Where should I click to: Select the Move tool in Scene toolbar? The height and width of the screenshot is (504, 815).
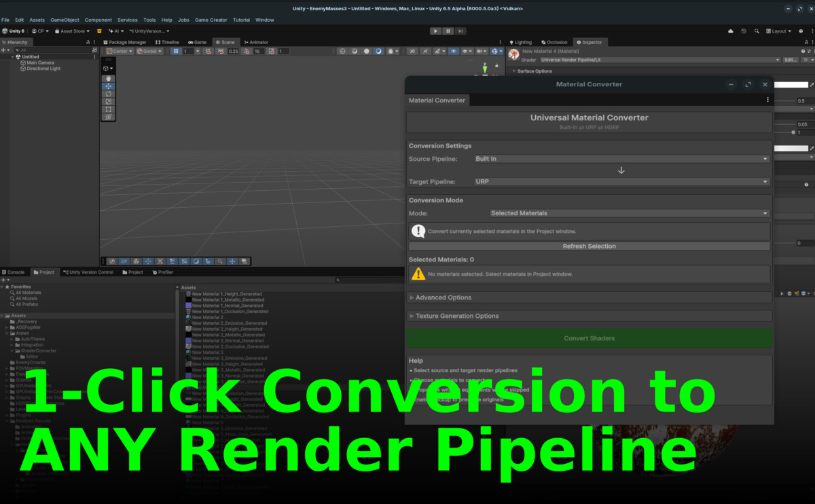pos(109,86)
